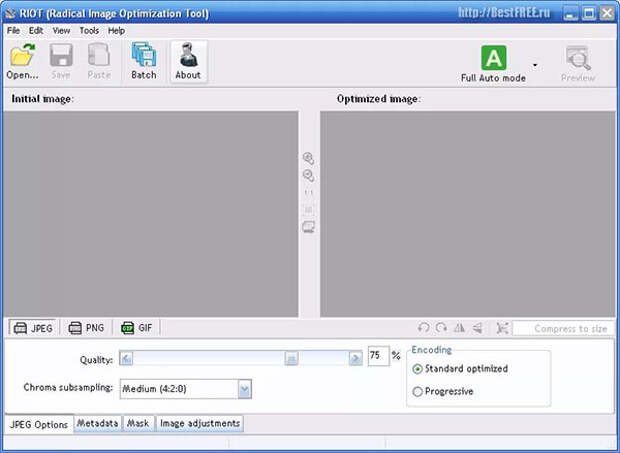The width and height of the screenshot is (620, 453).
Task: Select the JPEG format tab
Action: pyautogui.click(x=33, y=328)
